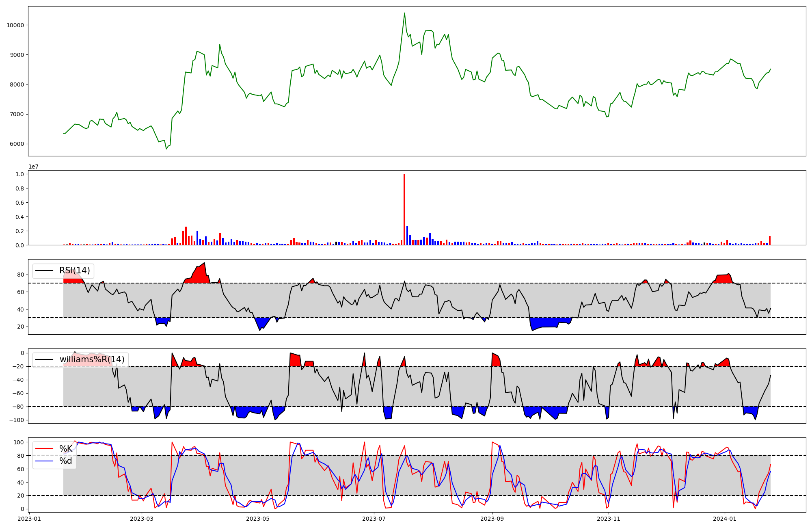Click the %d legend entry
812x528 pixels.
point(66,461)
